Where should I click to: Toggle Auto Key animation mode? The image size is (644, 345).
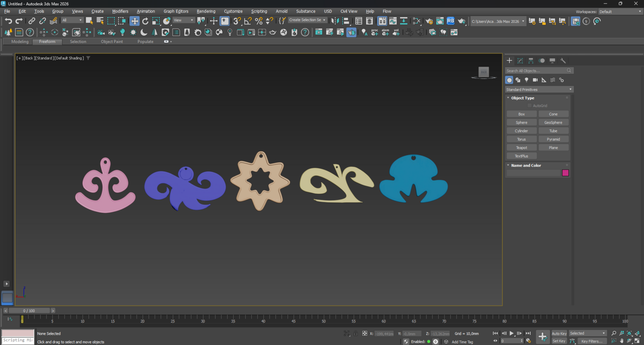pyautogui.click(x=559, y=333)
